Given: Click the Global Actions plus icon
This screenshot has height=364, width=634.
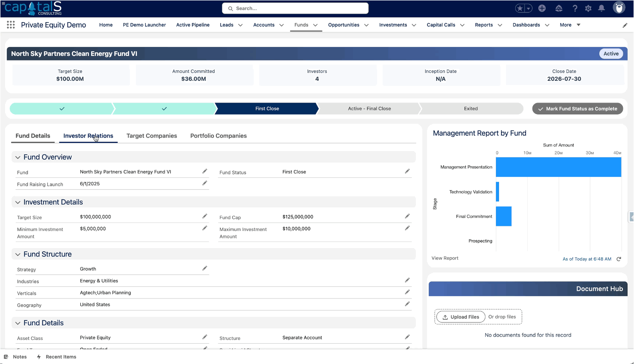Looking at the screenshot, I should click(x=542, y=8).
